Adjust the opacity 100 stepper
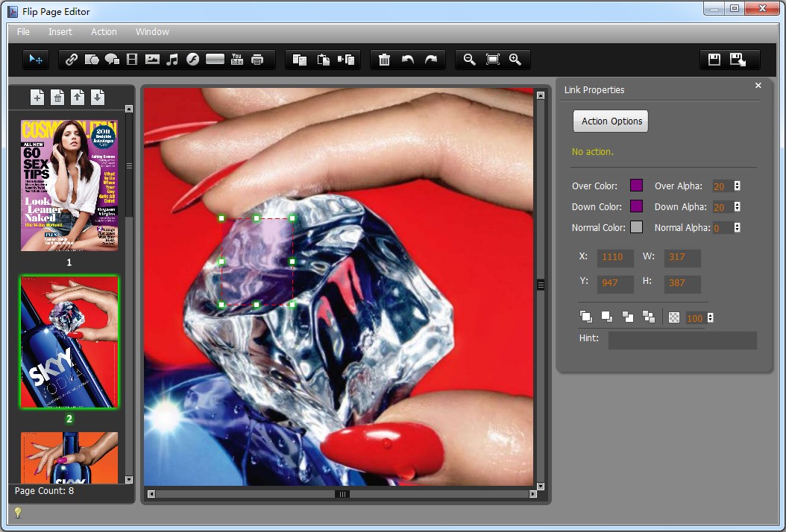Image resolution: width=786 pixels, height=532 pixels. tap(710, 318)
